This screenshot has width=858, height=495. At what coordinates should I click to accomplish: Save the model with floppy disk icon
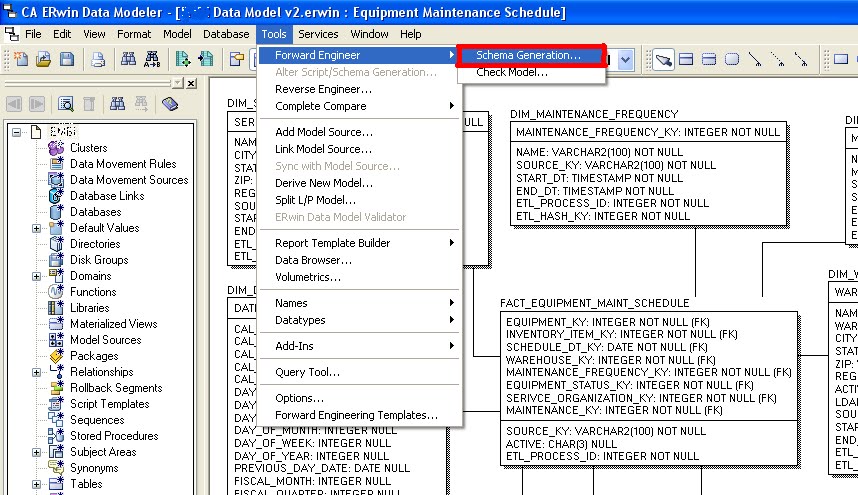(67, 59)
